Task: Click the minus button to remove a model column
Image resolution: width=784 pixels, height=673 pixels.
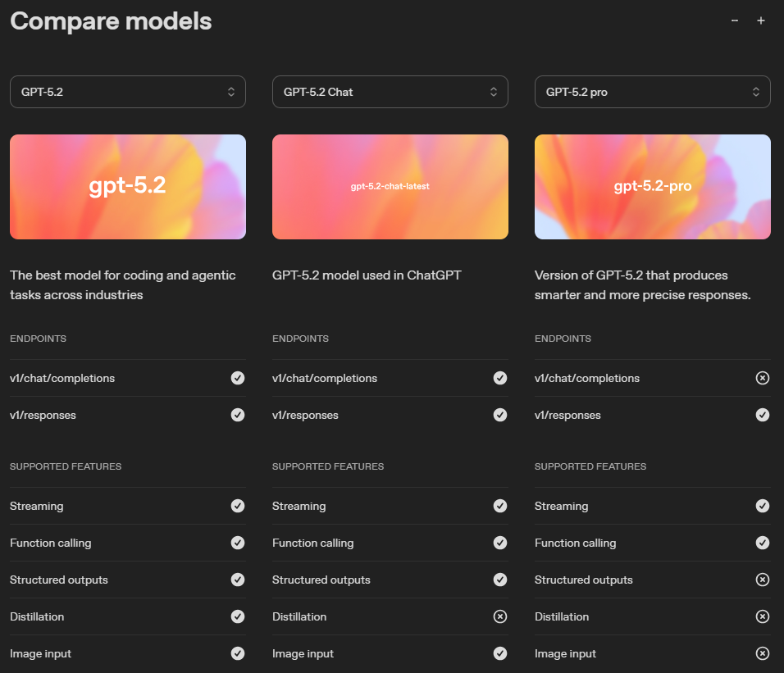Action: [734, 20]
